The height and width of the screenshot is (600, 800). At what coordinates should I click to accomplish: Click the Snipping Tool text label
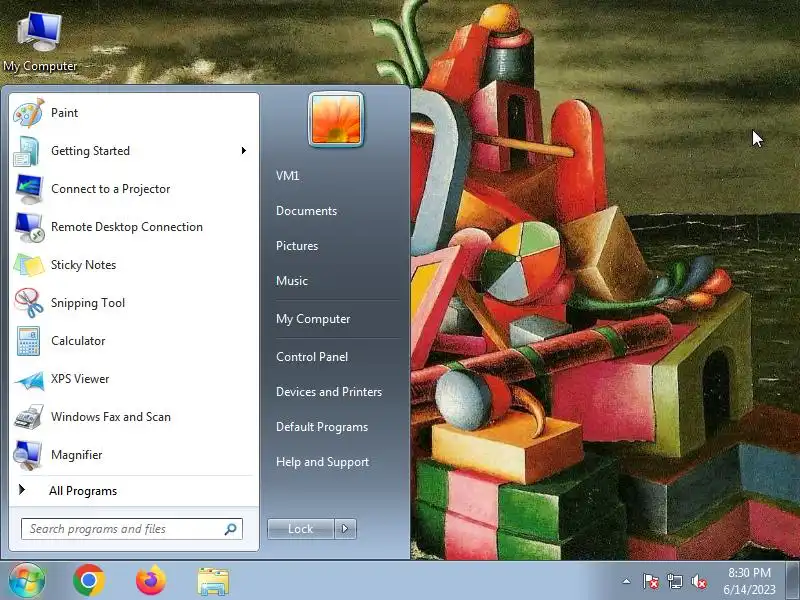pyautogui.click(x=88, y=303)
